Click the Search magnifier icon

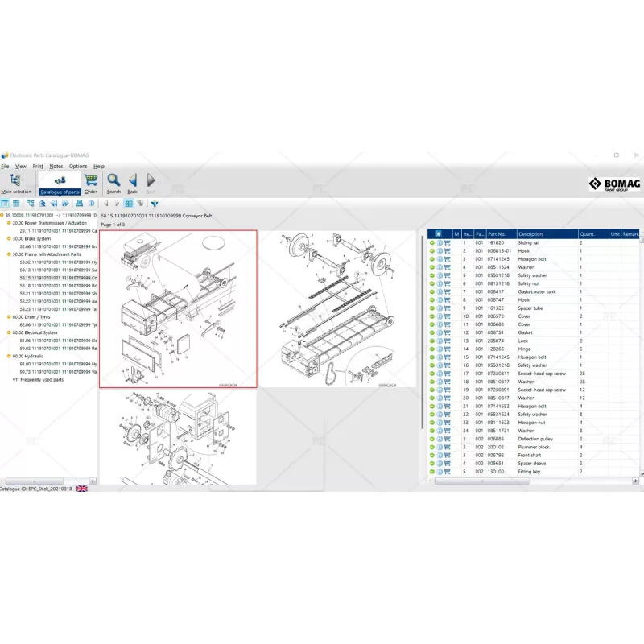point(114,180)
